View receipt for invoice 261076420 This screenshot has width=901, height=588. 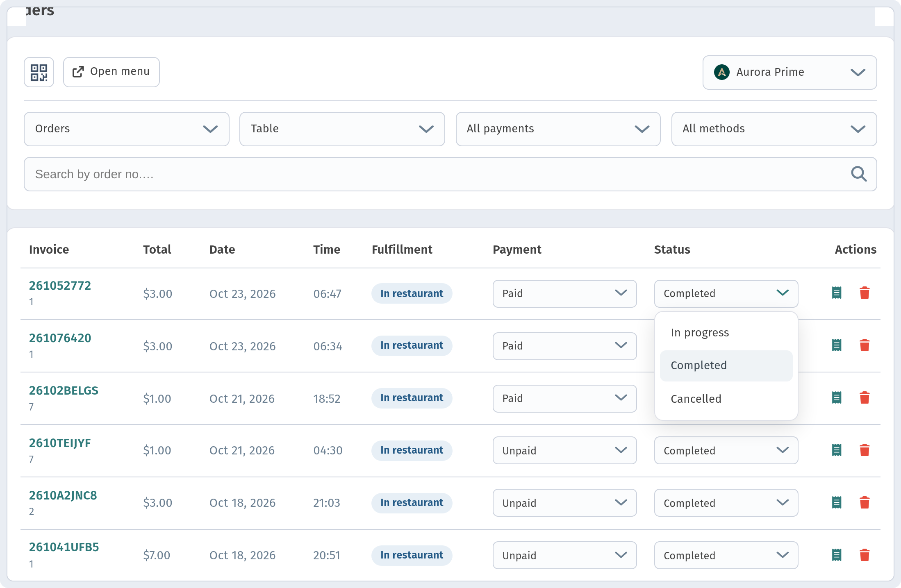click(837, 345)
